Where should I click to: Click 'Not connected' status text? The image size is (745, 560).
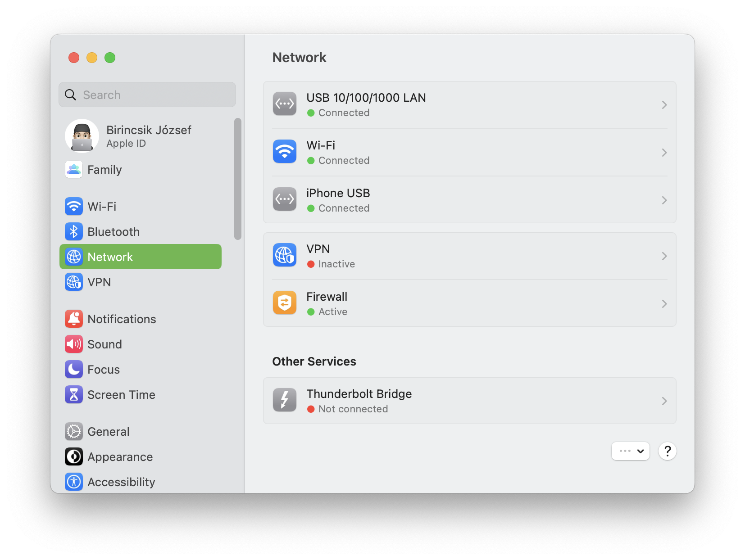[353, 409]
